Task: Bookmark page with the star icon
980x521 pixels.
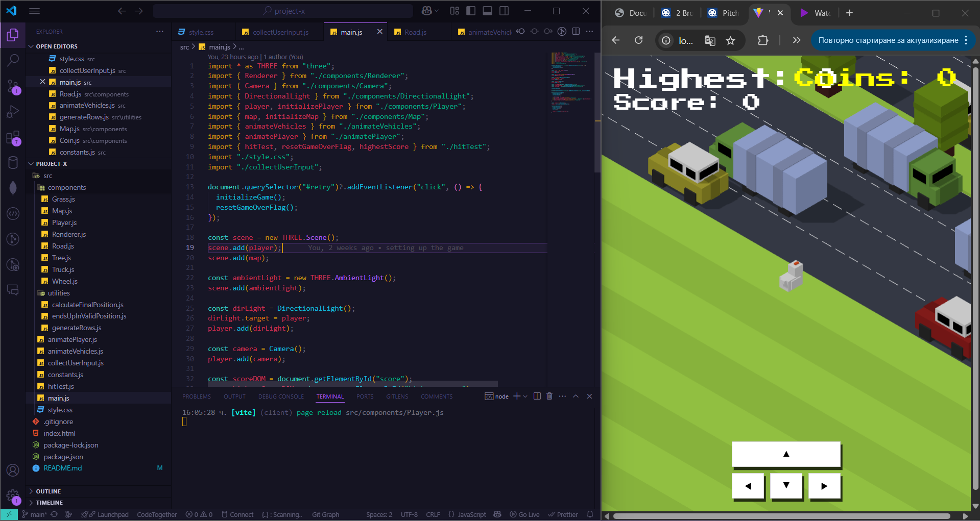Action: [731, 40]
